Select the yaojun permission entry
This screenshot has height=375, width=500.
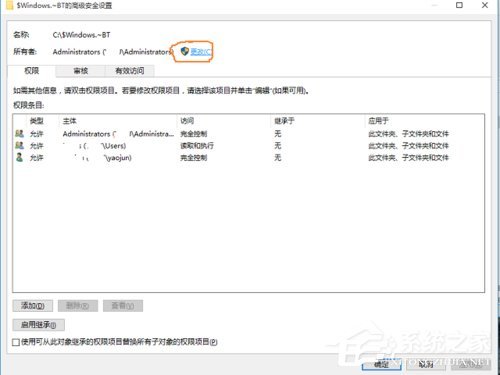pos(248,157)
